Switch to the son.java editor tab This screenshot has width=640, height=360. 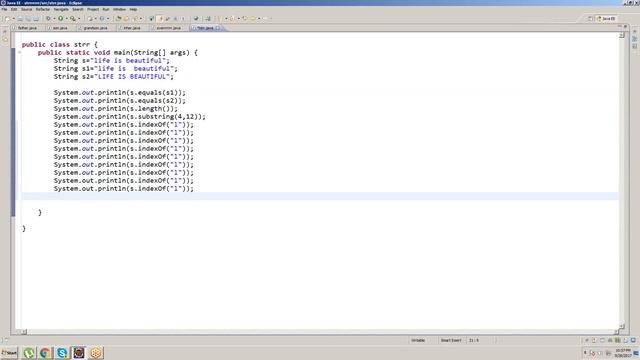60,28
